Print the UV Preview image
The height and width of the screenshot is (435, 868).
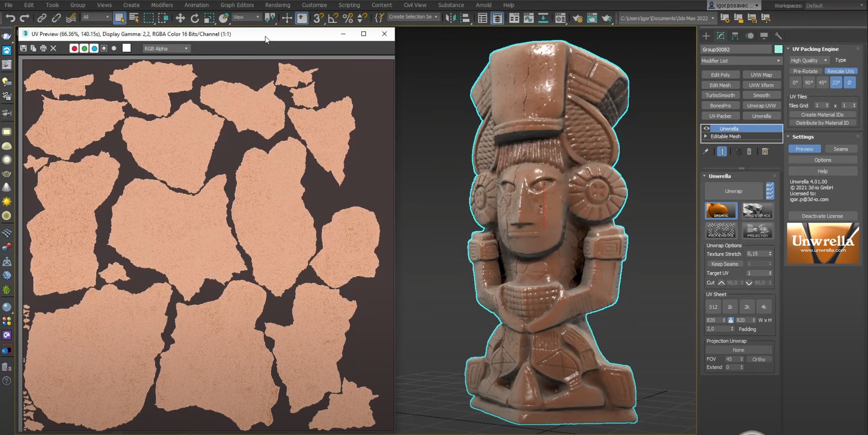click(43, 48)
